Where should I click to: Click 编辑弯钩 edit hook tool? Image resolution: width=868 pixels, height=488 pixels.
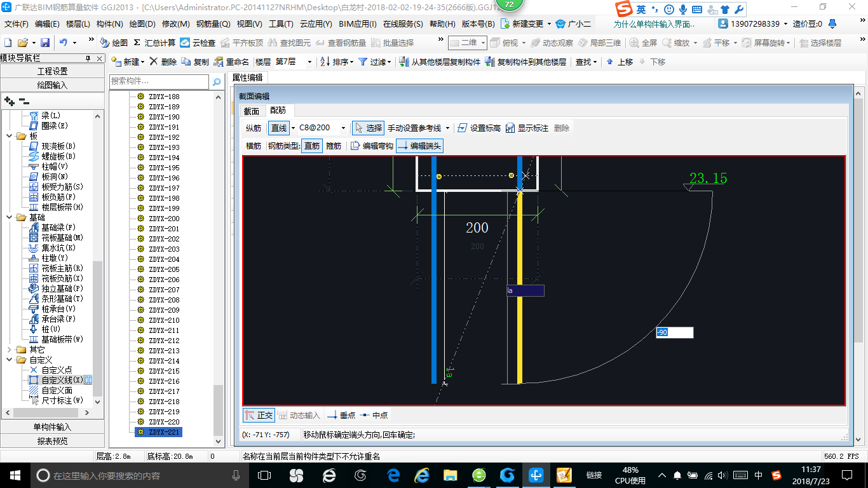click(x=372, y=146)
